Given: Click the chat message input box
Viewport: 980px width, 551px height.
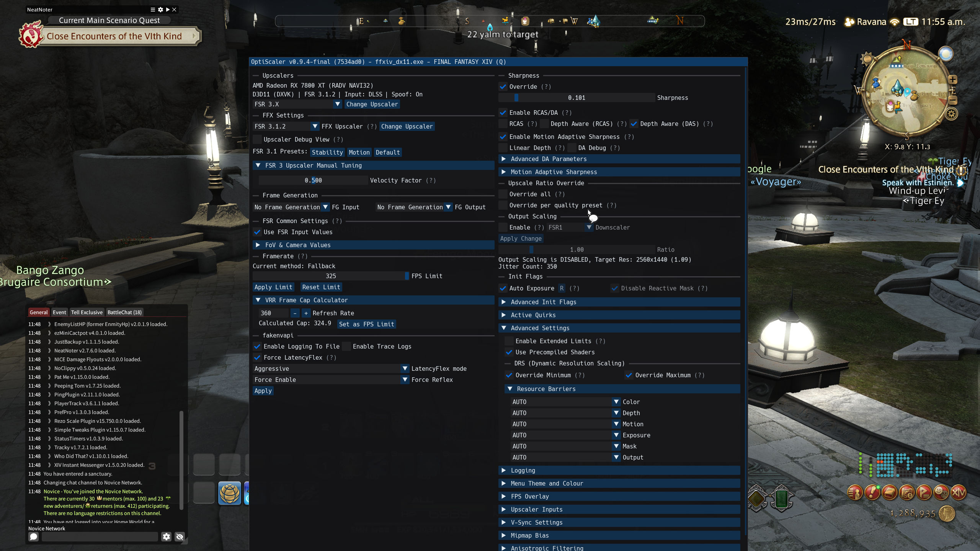Looking at the screenshot, I should point(100,537).
